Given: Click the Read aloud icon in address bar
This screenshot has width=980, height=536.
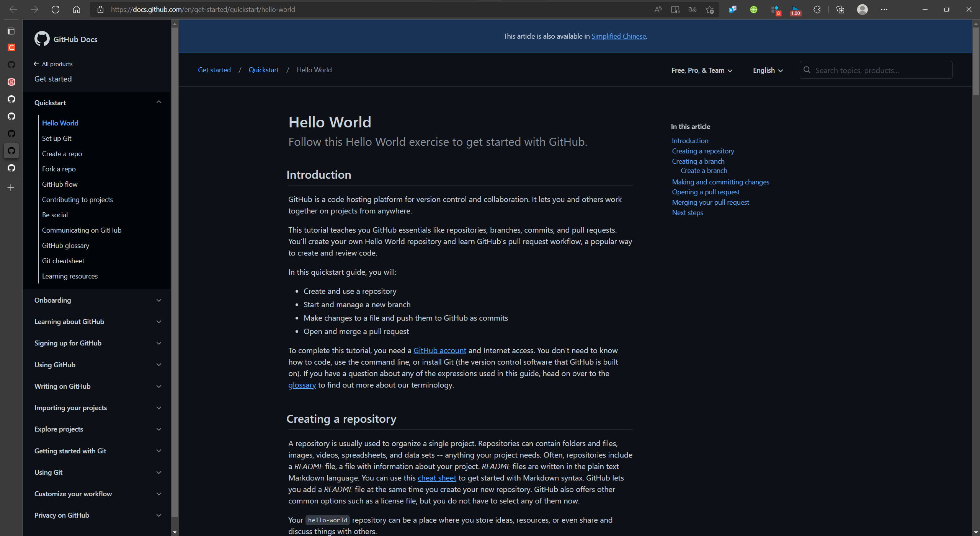Looking at the screenshot, I should [x=658, y=10].
